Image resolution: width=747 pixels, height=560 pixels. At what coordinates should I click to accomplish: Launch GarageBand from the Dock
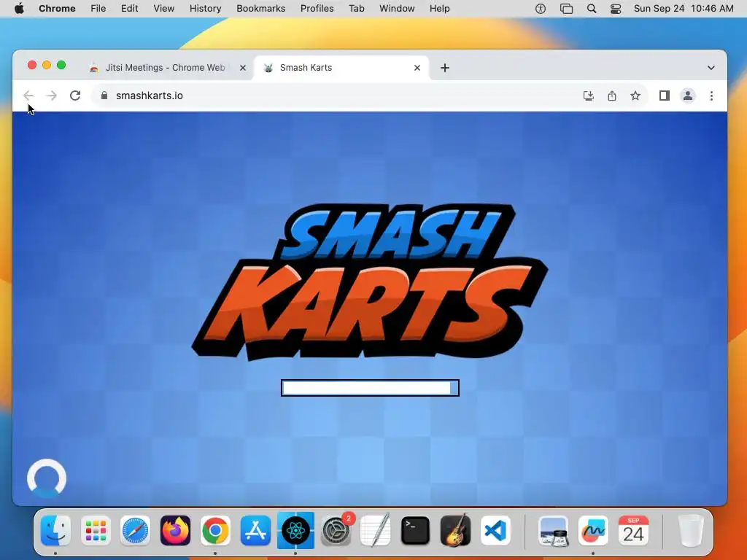pos(455,531)
